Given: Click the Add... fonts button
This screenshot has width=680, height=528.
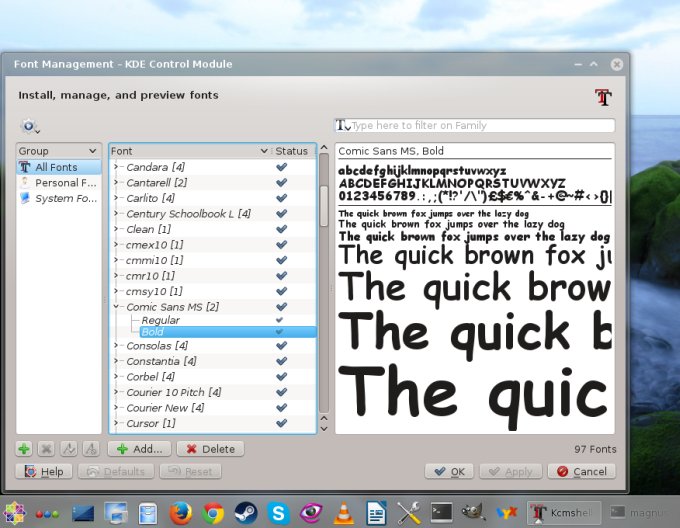Looking at the screenshot, I should (139, 449).
